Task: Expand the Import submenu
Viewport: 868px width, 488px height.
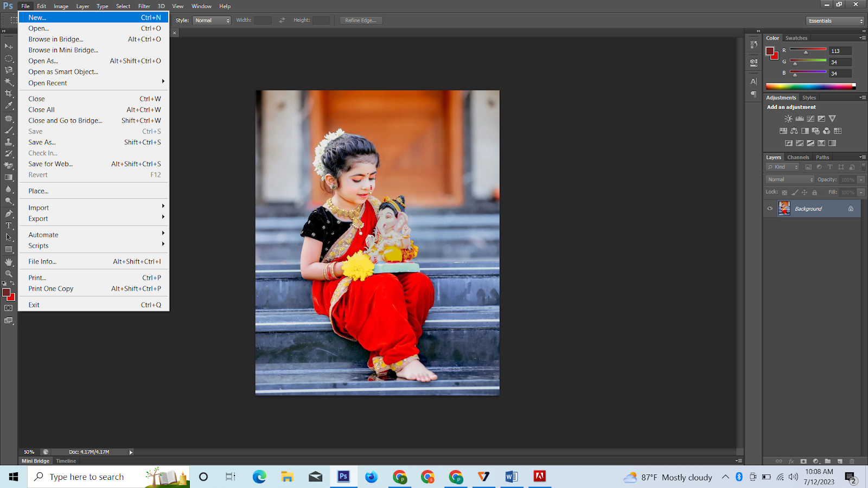Action: click(x=94, y=208)
